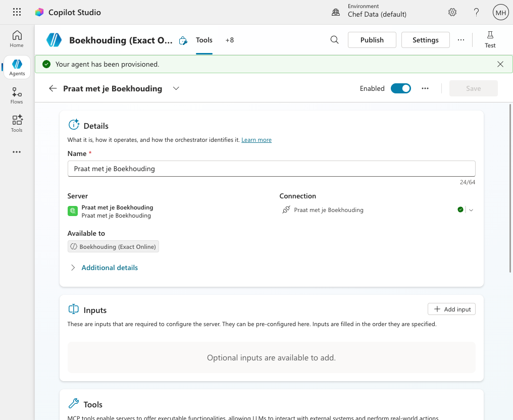Expand Additional details
Image resolution: width=513 pixels, height=420 pixels.
[x=104, y=268]
